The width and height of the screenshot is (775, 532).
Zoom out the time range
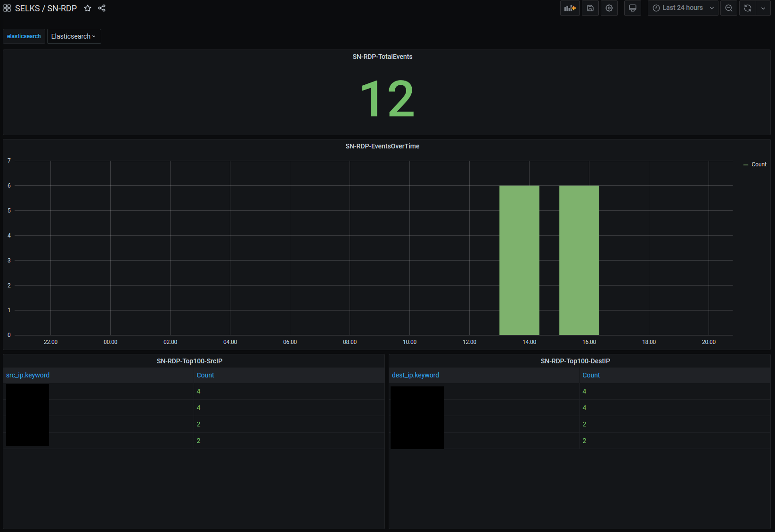729,8
